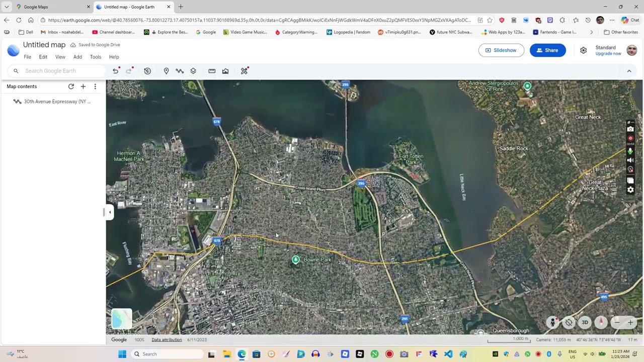This screenshot has height=362, width=644.
Task: Zoom in with the plus map control
Action: 630,322
